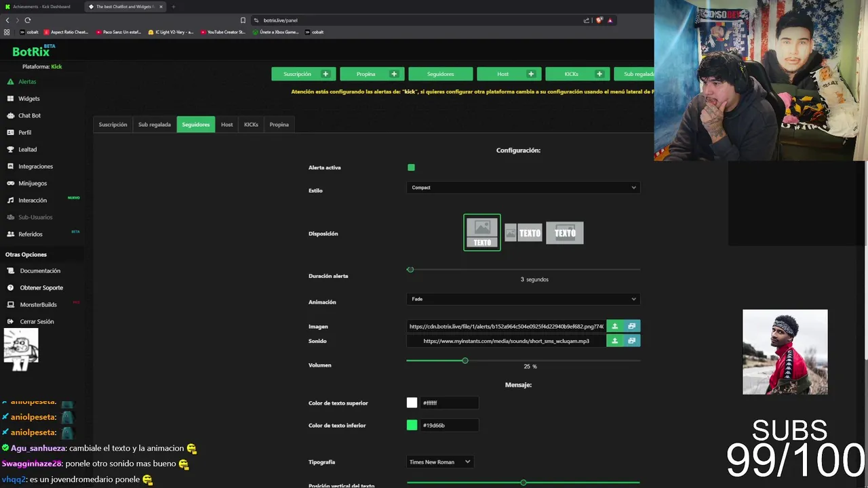Go back in browser history

pos(7,20)
